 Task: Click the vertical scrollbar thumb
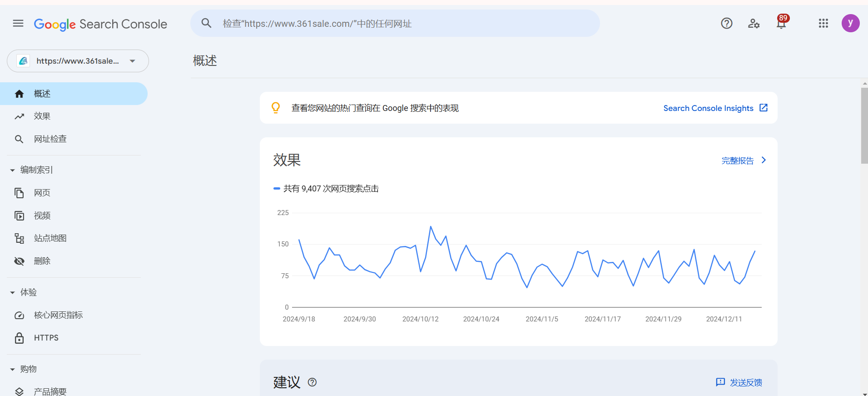coord(864,126)
